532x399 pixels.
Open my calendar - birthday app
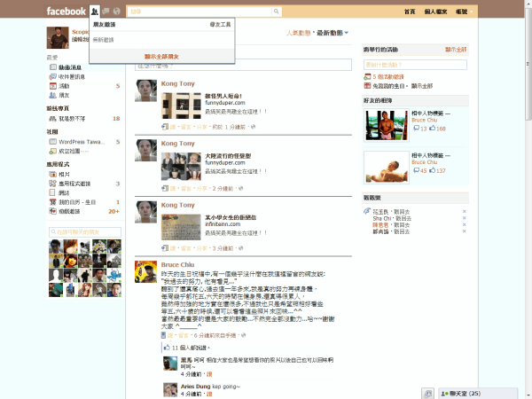(77, 202)
